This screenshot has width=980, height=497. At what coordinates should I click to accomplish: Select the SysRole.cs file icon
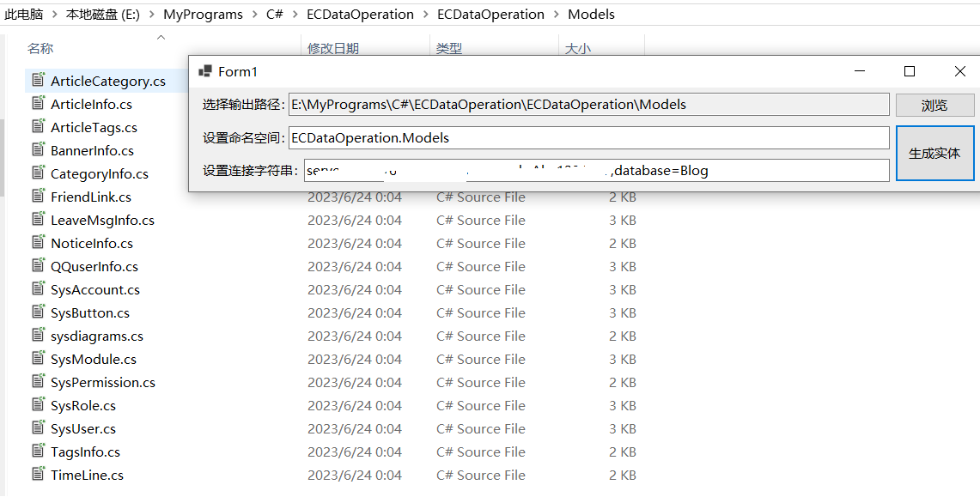click(x=39, y=404)
